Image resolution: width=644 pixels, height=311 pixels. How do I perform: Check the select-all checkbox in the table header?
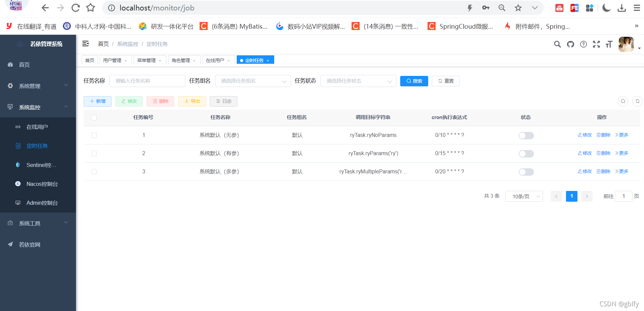tap(94, 117)
